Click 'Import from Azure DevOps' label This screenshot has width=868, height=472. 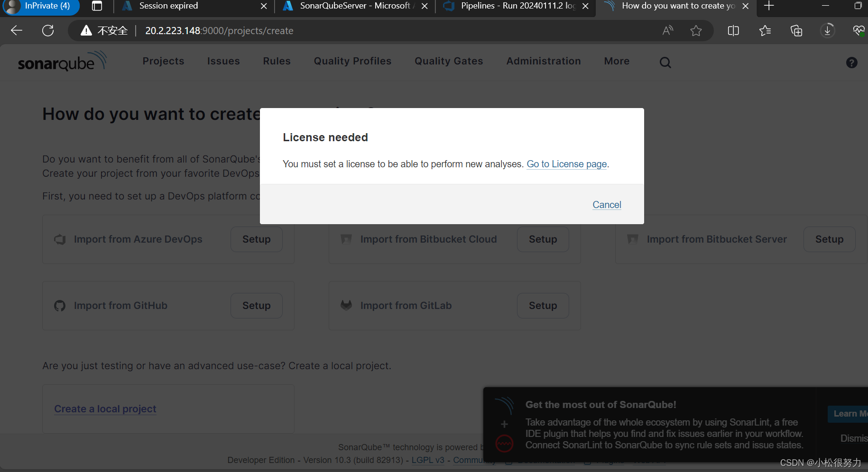(138, 239)
